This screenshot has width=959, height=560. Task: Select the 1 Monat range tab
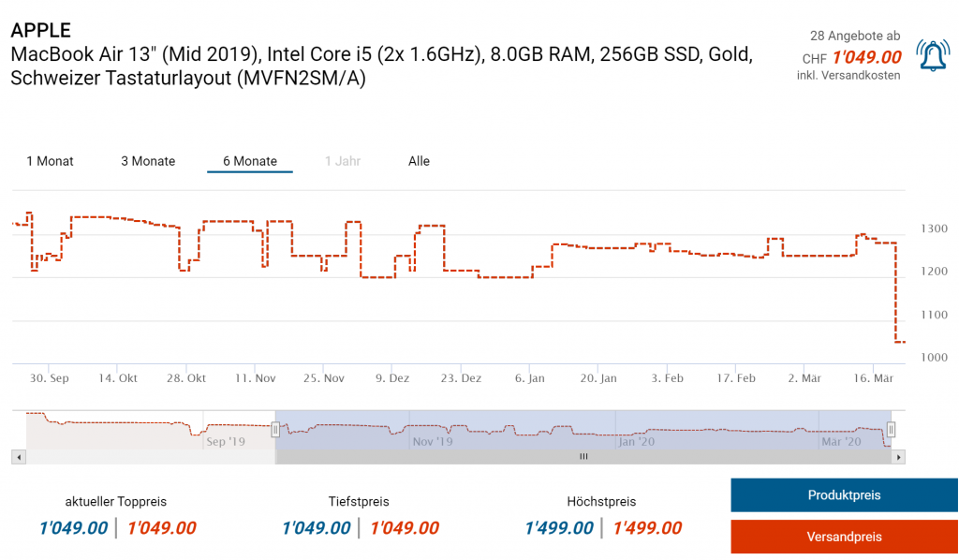click(50, 161)
